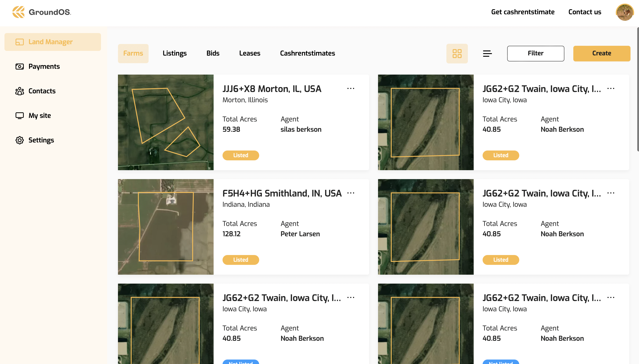This screenshot has height=364, width=639.
Task: Follow the Get cashrentstimate link
Action: point(522,12)
